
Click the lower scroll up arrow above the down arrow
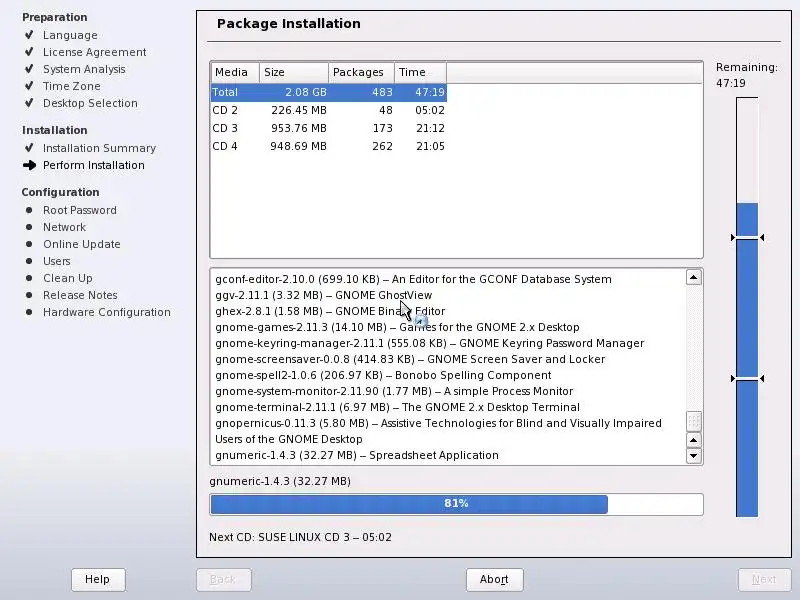693,440
